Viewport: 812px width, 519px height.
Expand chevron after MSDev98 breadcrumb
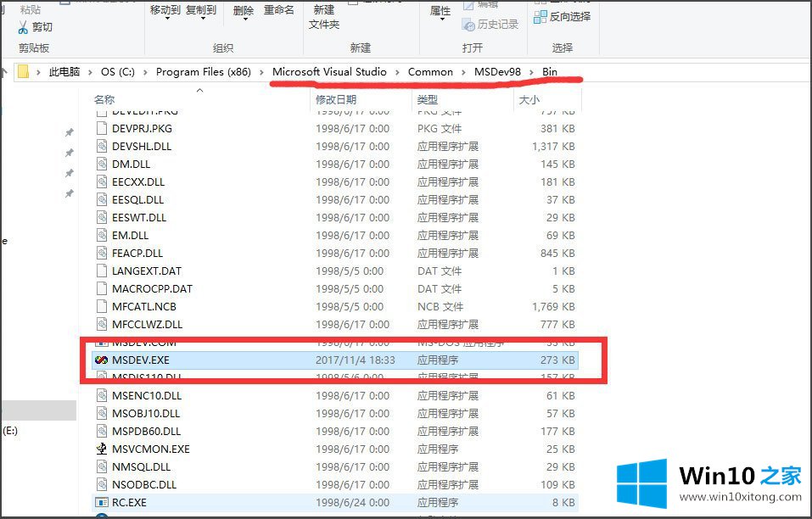tap(531, 72)
